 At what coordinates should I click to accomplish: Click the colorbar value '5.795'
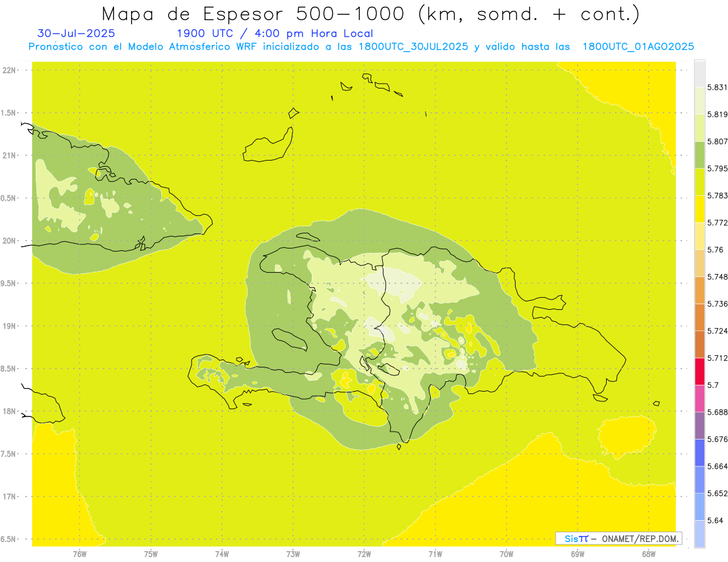point(717,169)
